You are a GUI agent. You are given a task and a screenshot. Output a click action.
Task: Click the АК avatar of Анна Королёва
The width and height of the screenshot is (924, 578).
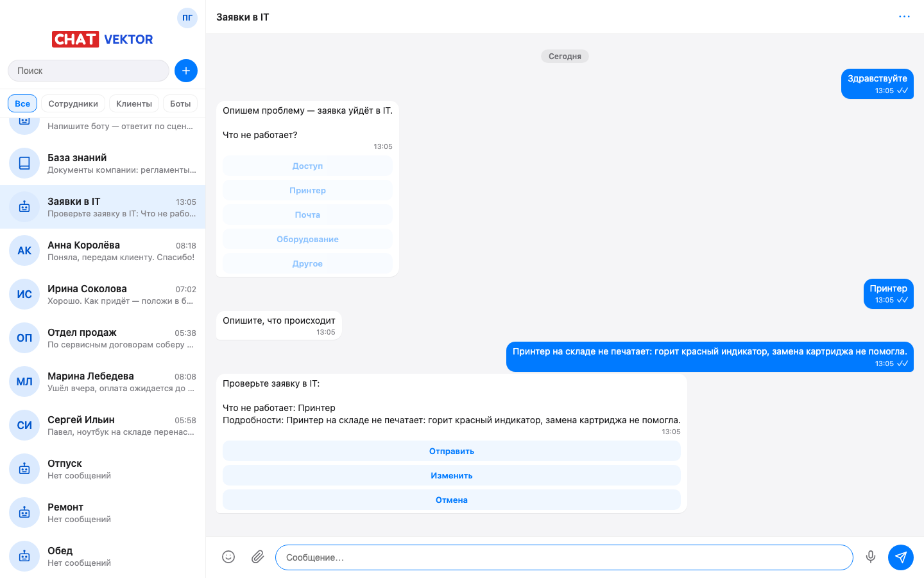(24, 250)
